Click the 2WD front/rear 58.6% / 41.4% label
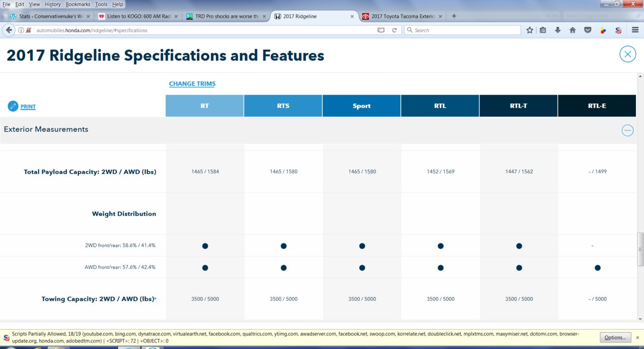644x349 pixels. coord(120,245)
